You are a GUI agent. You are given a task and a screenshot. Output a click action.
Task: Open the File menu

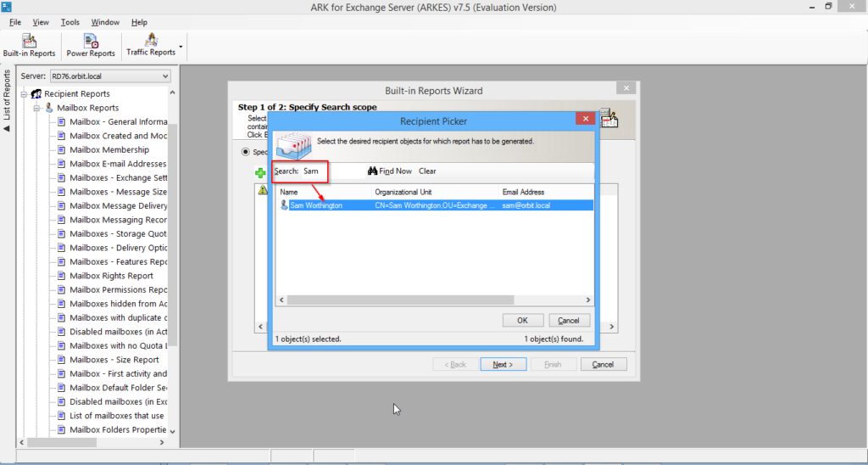pos(15,22)
